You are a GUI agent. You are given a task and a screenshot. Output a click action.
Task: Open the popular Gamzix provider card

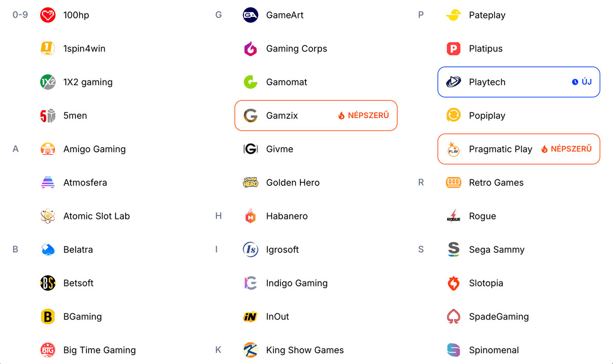tap(316, 115)
